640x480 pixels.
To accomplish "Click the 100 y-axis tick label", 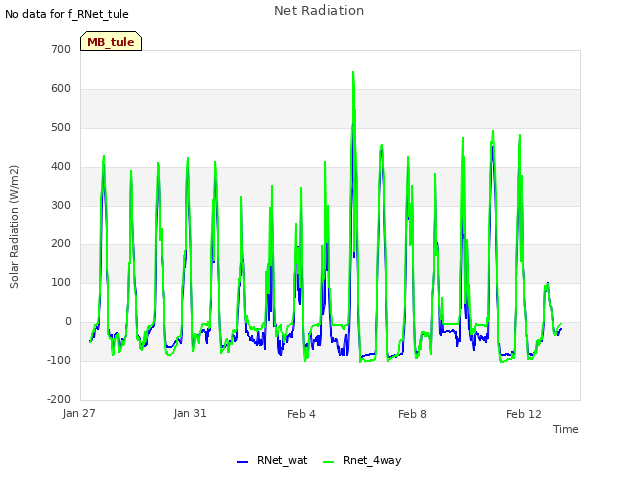I will (x=61, y=282).
